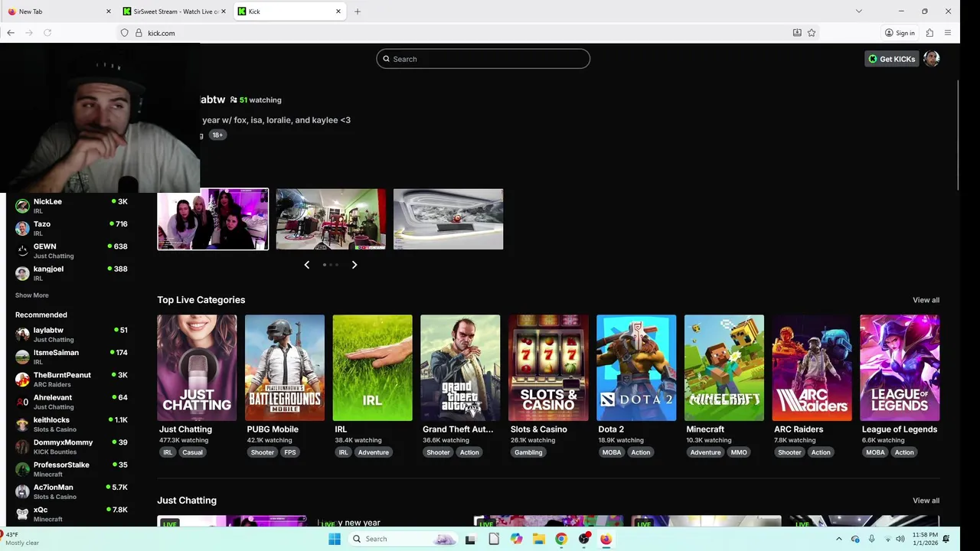Screen dimensions: 980x551
Task: Click Tazo's channel avatar in sidebar
Action: click(x=22, y=228)
